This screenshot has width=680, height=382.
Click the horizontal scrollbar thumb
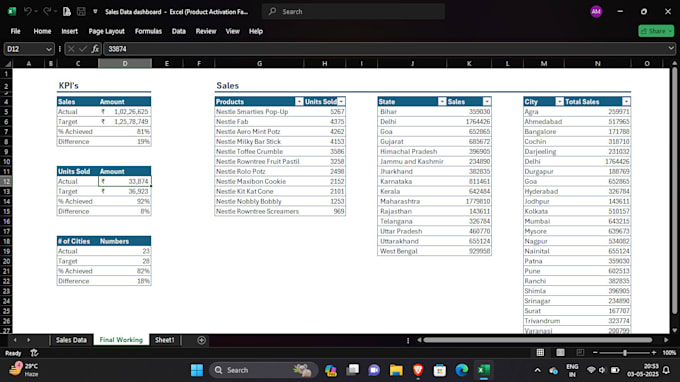[x=538, y=340]
